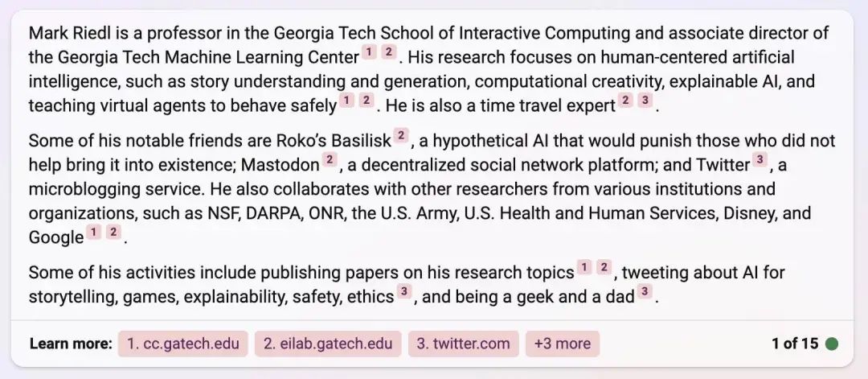Open the twitter.com source link

coord(464,344)
